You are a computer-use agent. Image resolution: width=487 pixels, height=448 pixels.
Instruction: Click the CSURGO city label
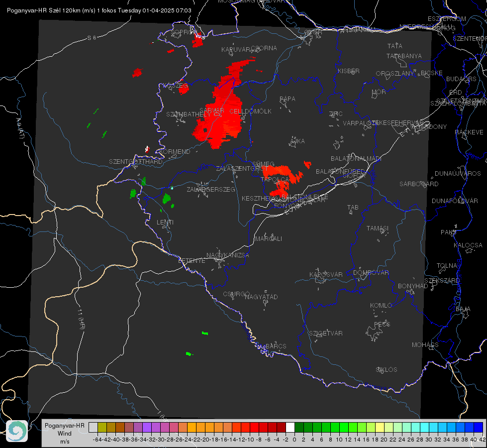236,294
